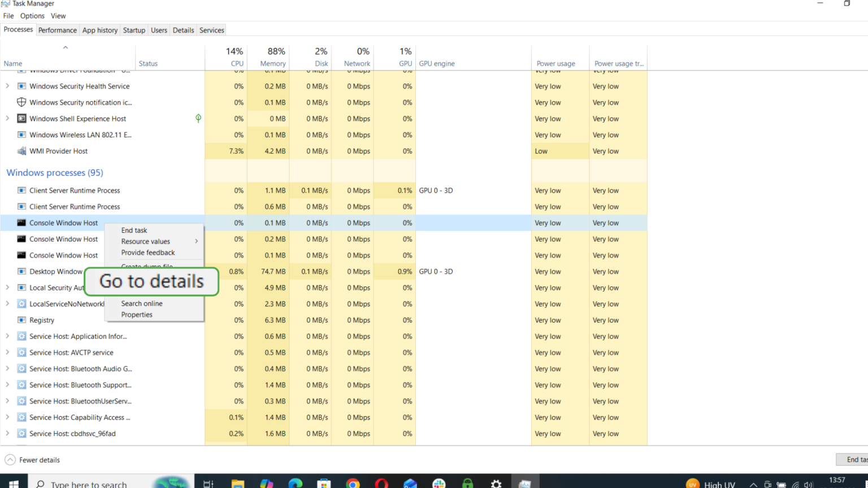Expand the Service Host: Application Information row

7,336
